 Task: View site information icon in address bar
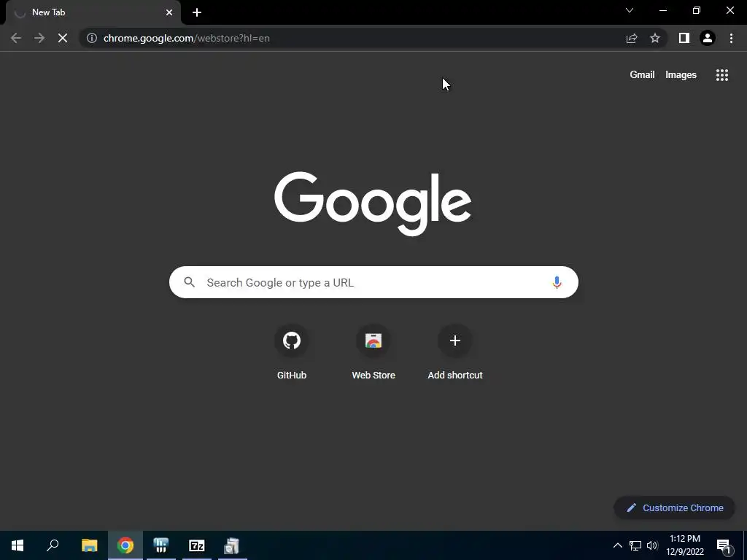pyautogui.click(x=92, y=38)
